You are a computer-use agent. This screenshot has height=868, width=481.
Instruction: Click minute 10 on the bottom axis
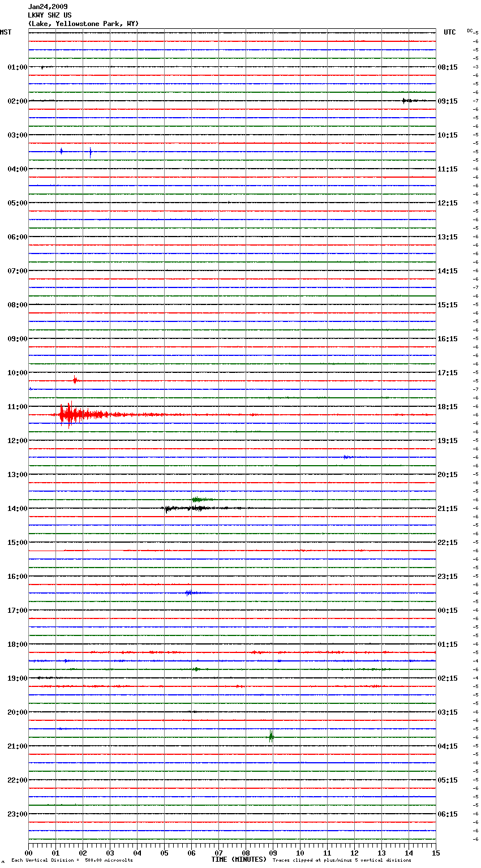coord(300,853)
